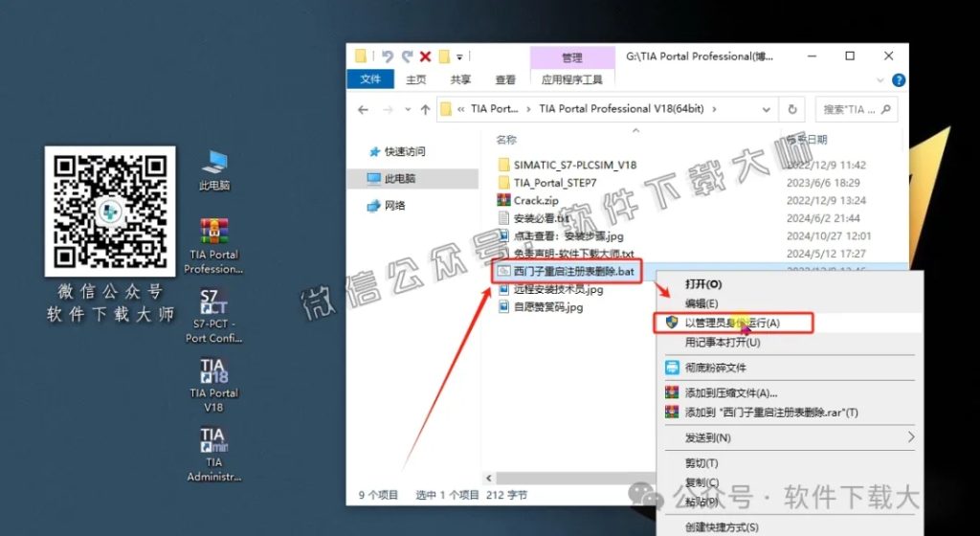Viewport: 980px width, 536px height.
Task: Switch to the 共享 ribbon tab
Action: tap(460, 80)
